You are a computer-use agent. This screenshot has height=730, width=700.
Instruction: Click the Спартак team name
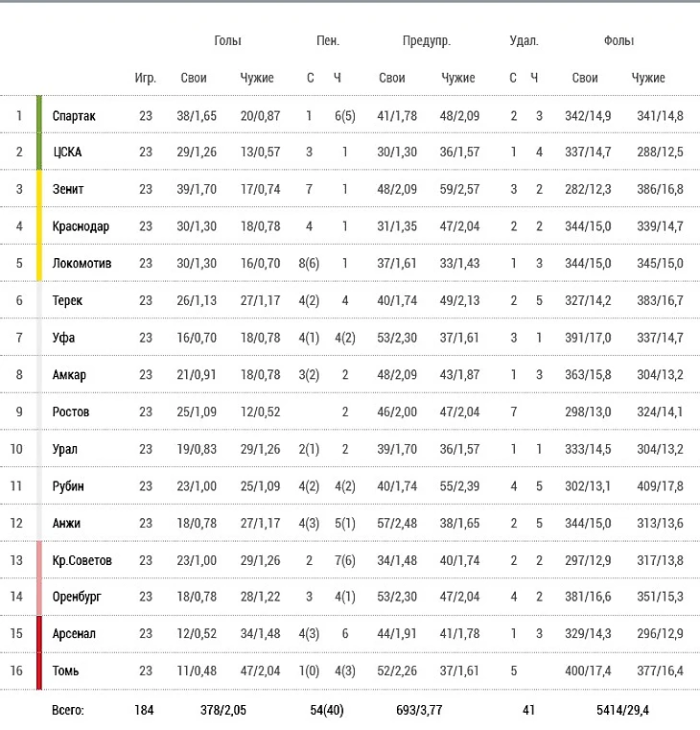(74, 115)
